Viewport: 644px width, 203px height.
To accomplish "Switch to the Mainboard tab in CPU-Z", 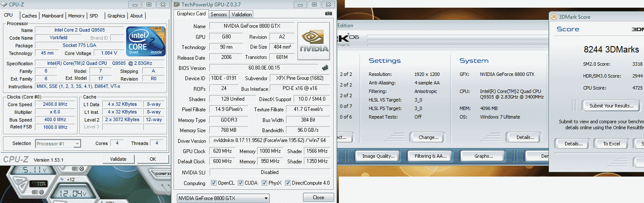I will pos(52,16).
